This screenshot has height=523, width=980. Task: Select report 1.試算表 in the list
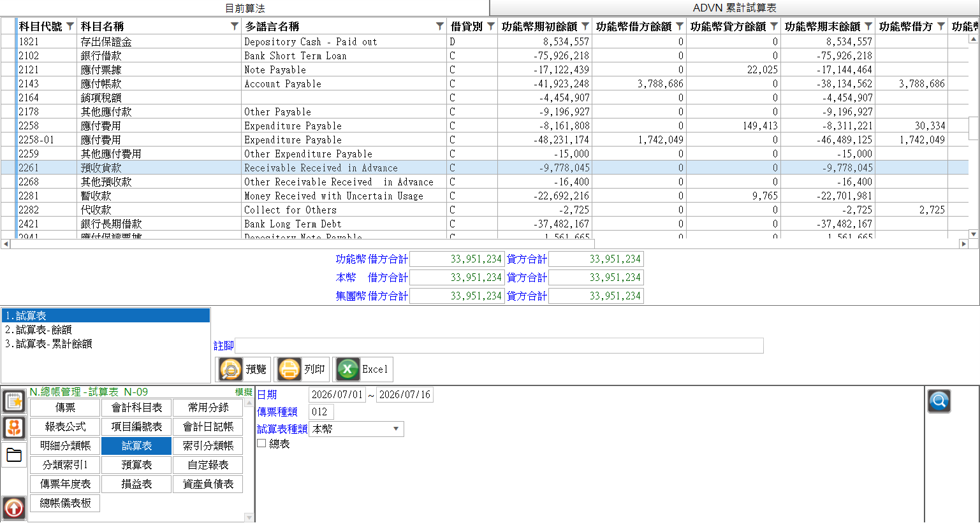106,315
